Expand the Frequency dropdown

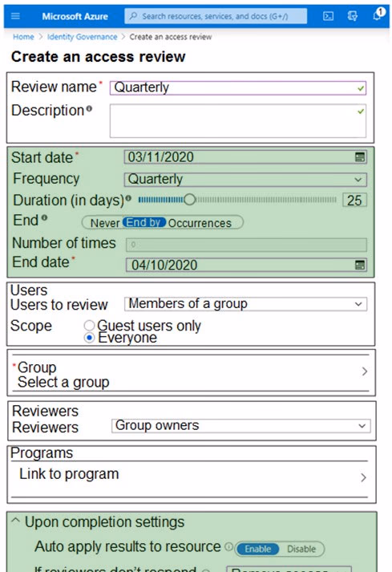click(245, 180)
